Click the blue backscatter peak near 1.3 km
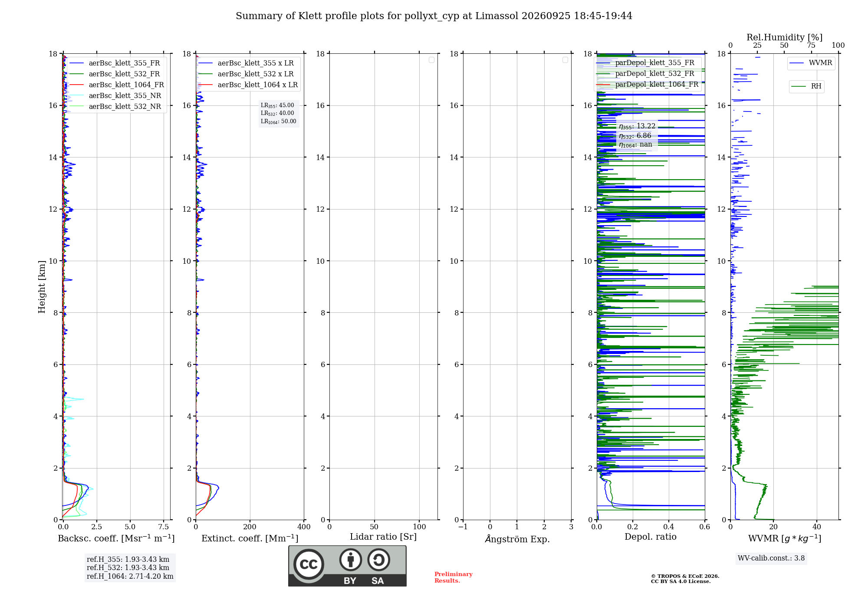The image size is (868, 590). [88, 488]
